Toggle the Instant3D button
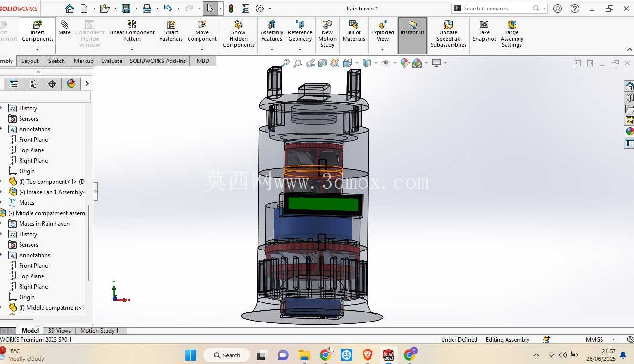Image resolution: width=634 pixels, height=364 pixels. tap(412, 36)
